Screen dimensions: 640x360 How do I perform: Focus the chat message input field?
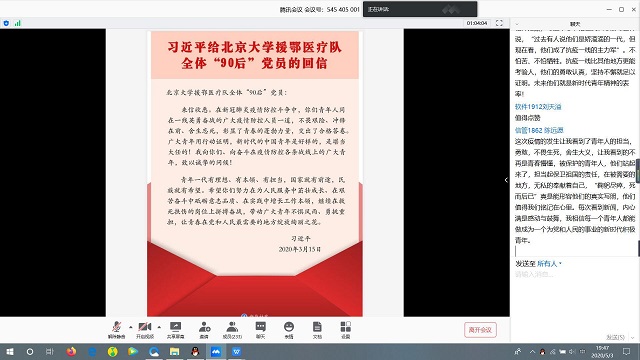(x=574, y=300)
